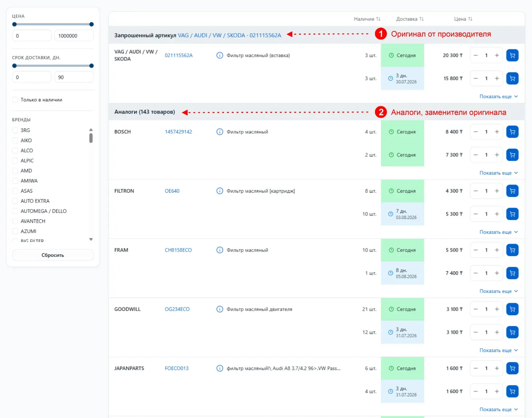Add BOSCH filter priced 7 300 to cart
532x418 pixels.
pyautogui.click(x=512, y=155)
